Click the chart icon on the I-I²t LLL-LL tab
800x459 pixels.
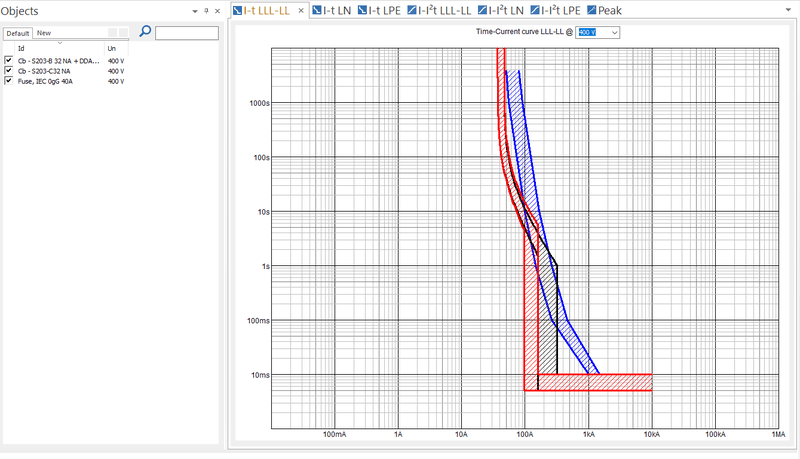[412, 10]
